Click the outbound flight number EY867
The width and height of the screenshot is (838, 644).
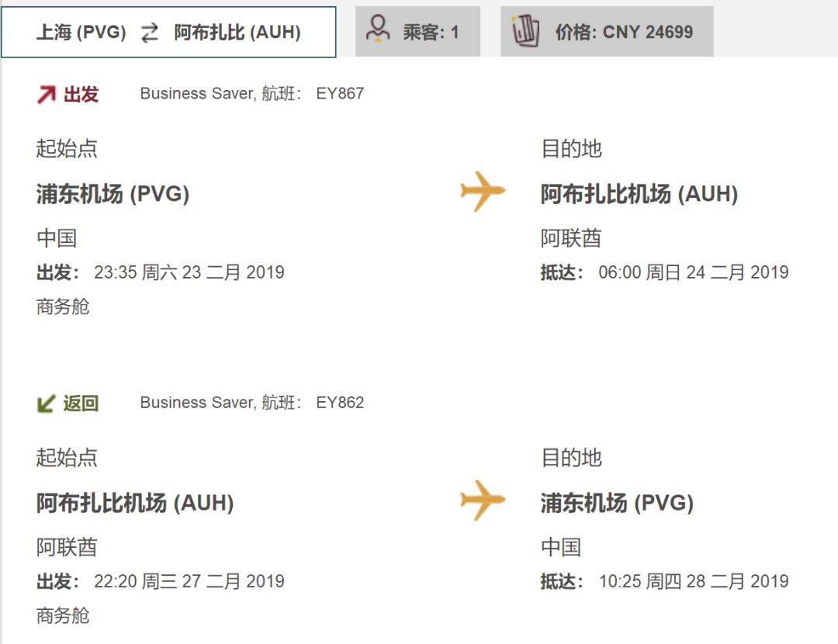click(x=340, y=94)
